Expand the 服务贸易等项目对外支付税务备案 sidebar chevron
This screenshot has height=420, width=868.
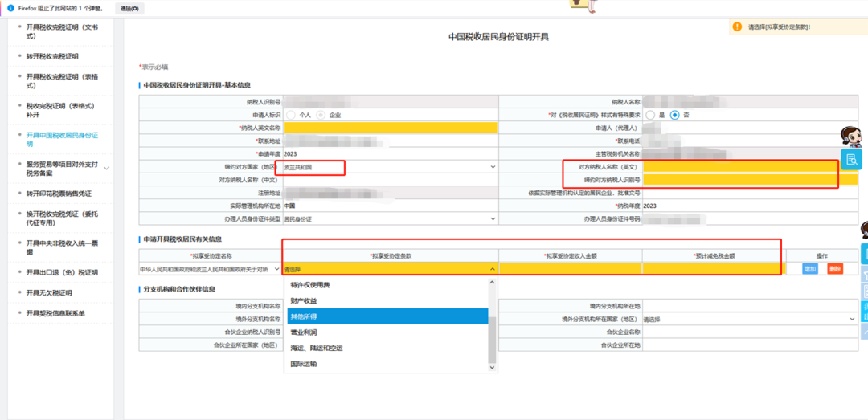(x=107, y=168)
